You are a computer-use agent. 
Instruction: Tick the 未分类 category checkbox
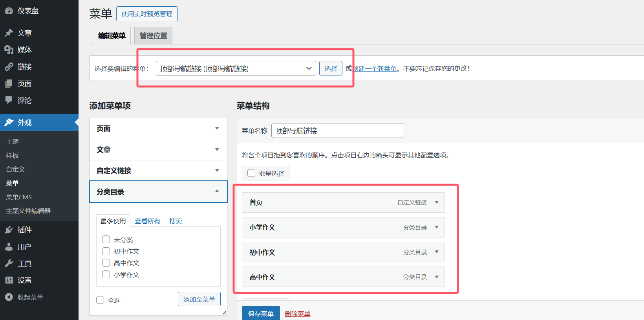click(106, 239)
